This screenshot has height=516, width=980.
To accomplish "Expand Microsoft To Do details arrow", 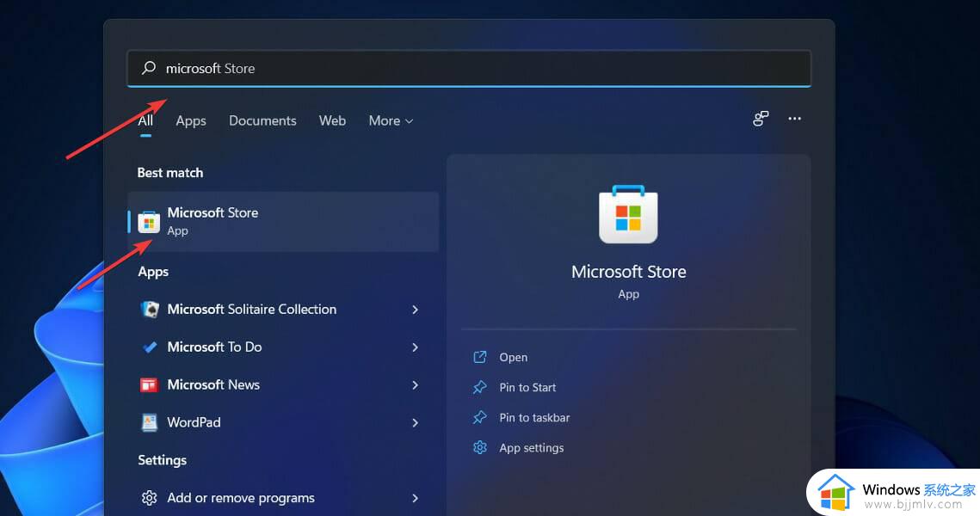I will pos(415,347).
